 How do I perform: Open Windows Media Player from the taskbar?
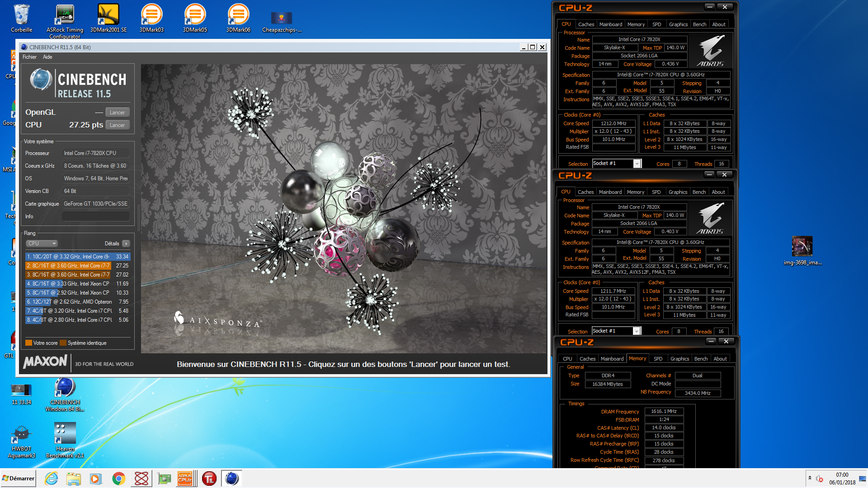[96, 479]
